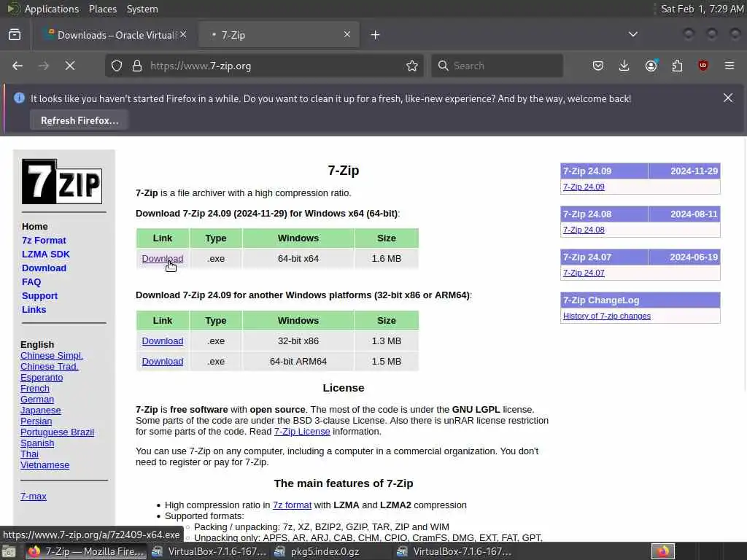Open the 7-Zip License link
This screenshot has height=560, width=747.
[x=302, y=432]
